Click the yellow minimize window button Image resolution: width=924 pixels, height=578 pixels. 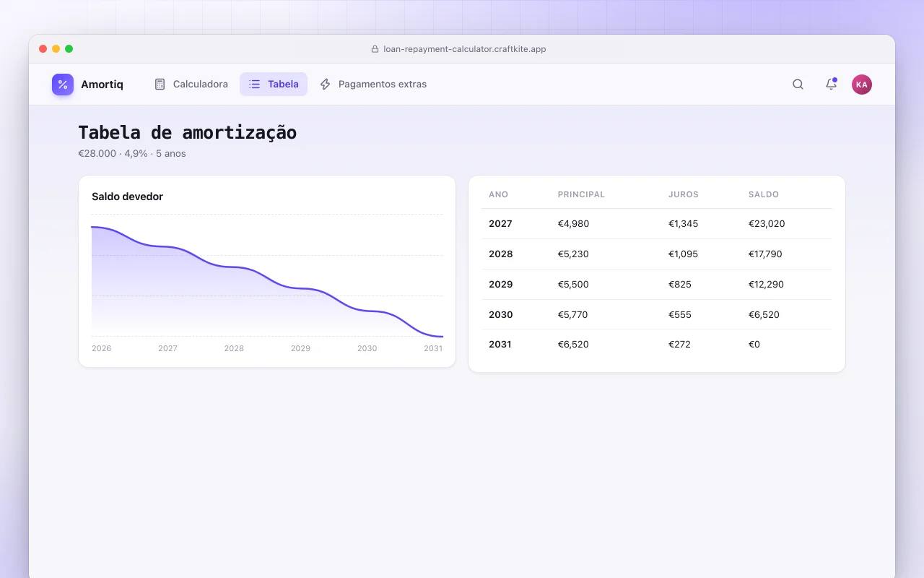[x=56, y=49]
